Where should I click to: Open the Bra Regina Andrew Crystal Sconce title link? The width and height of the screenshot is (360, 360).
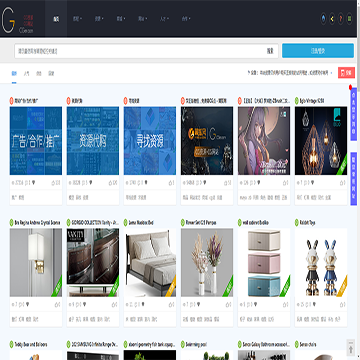pyautogui.click(x=37, y=222)
